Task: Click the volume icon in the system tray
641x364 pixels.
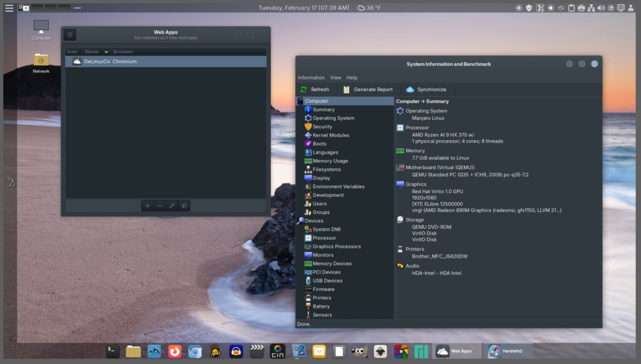Action: (x=601, y=8)
